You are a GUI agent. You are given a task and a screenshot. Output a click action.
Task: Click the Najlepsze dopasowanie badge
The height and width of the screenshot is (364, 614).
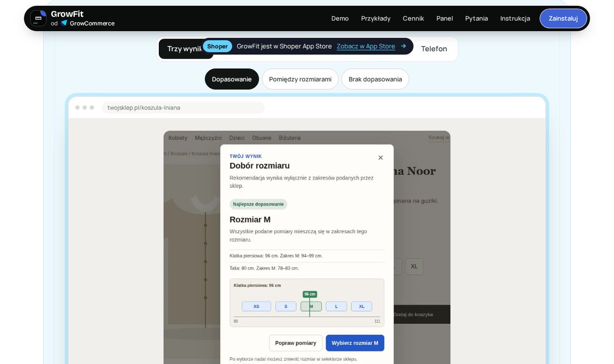258,204
